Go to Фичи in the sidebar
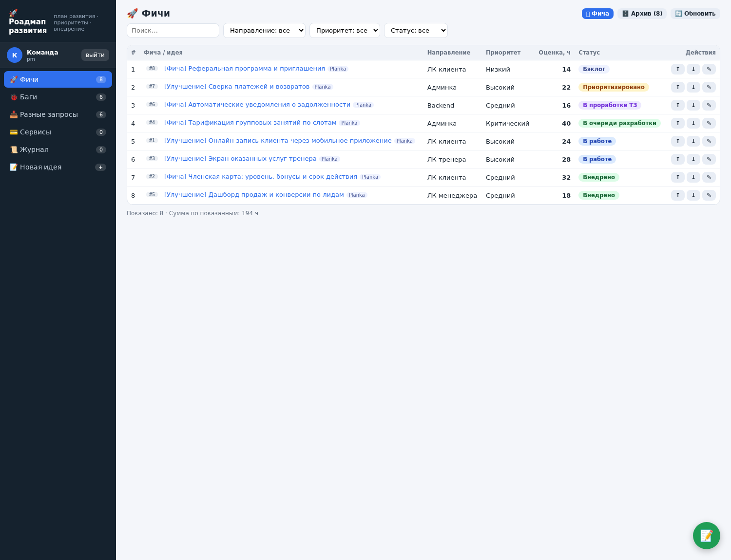 [x=58, y=79]
